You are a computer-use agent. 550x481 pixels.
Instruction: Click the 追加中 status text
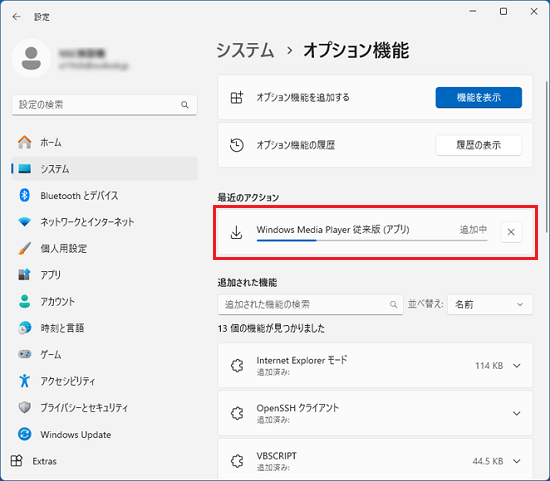tap(473, 229)
